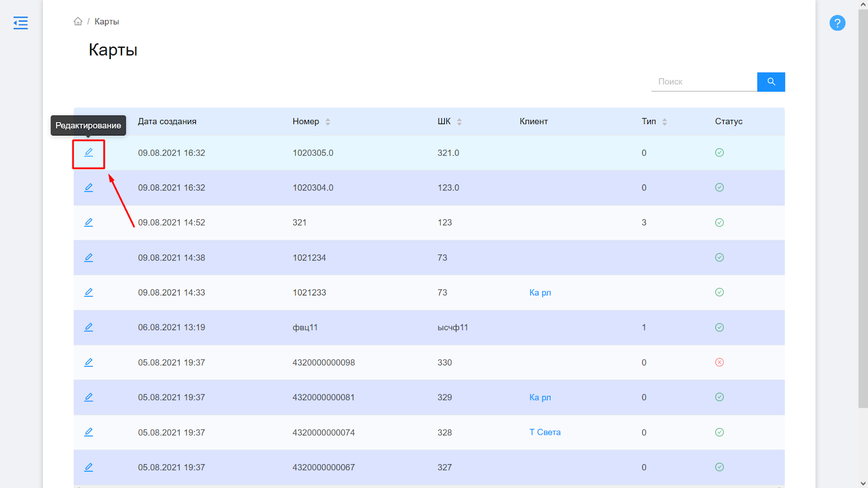This screenshot has height=488, width=868.
Task: Click red cross status of card 4320000000098
Action: point(719,362)
